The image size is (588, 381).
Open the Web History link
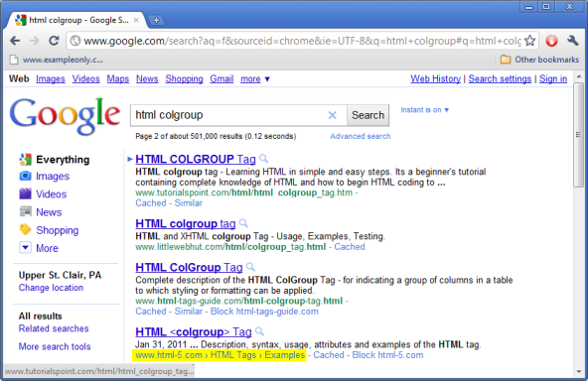[435, 79]
